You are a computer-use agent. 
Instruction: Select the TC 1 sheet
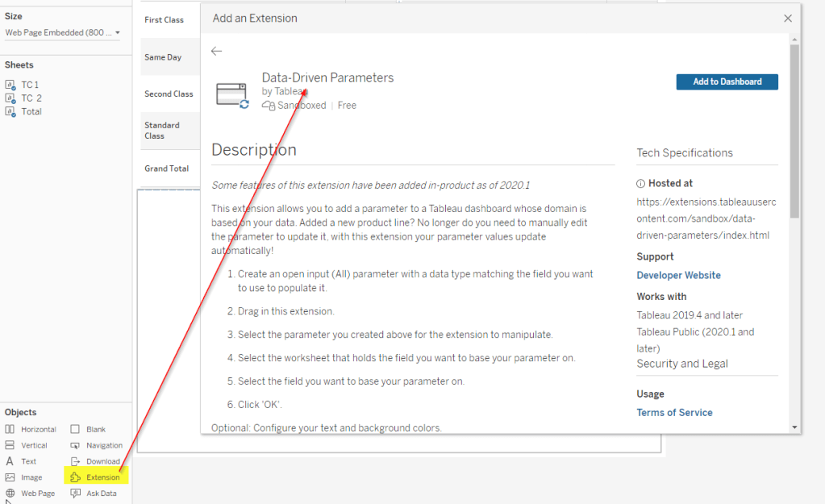(30, 85)
